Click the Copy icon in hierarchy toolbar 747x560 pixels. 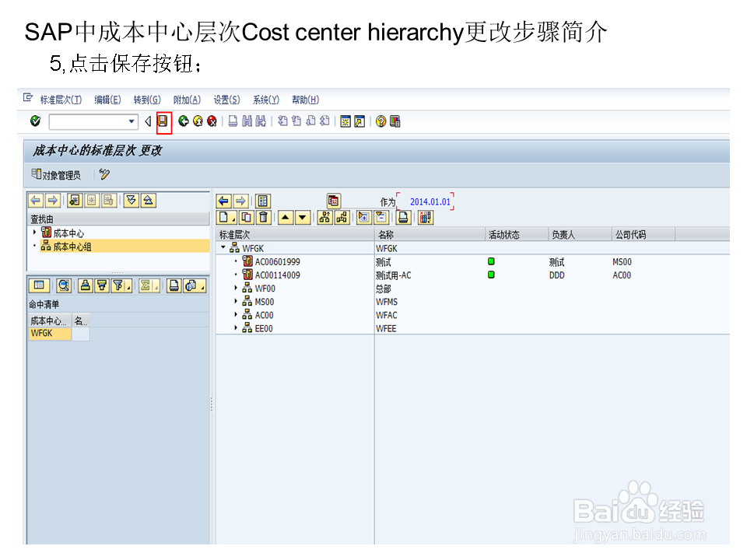tap(247, 218)
